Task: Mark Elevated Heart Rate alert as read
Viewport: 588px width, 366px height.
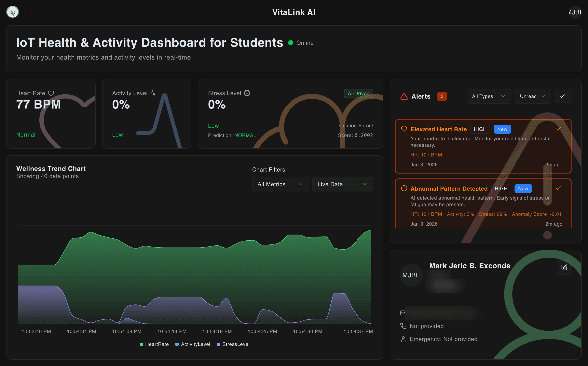Action: click(x=558, y=129)
